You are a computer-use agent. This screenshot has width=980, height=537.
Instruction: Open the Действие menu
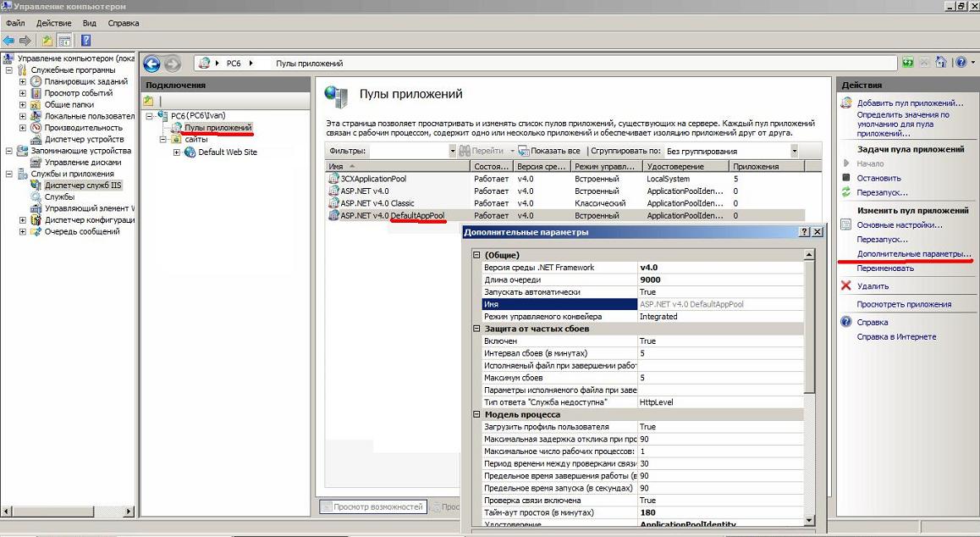54,23
